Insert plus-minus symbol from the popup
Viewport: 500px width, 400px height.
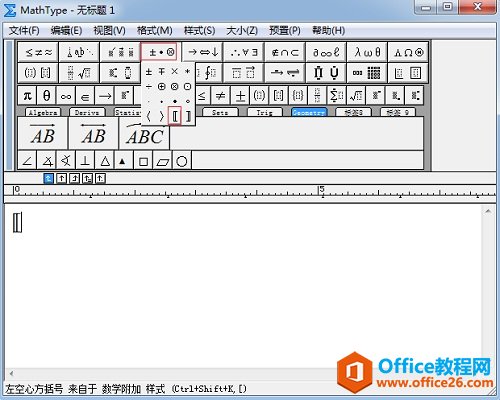pyautogui.click(x=149, y=71)
